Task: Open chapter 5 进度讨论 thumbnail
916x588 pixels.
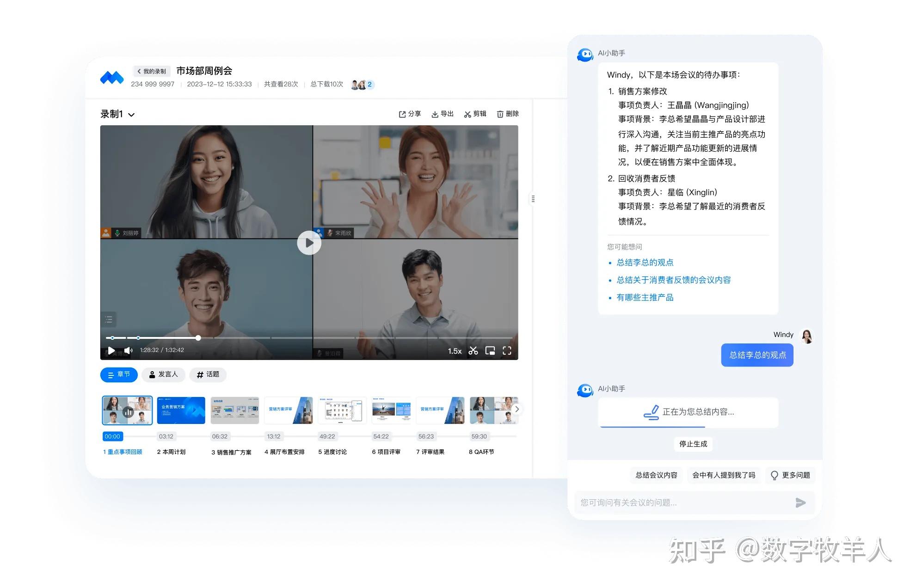Action: click(x=342, y=410)
